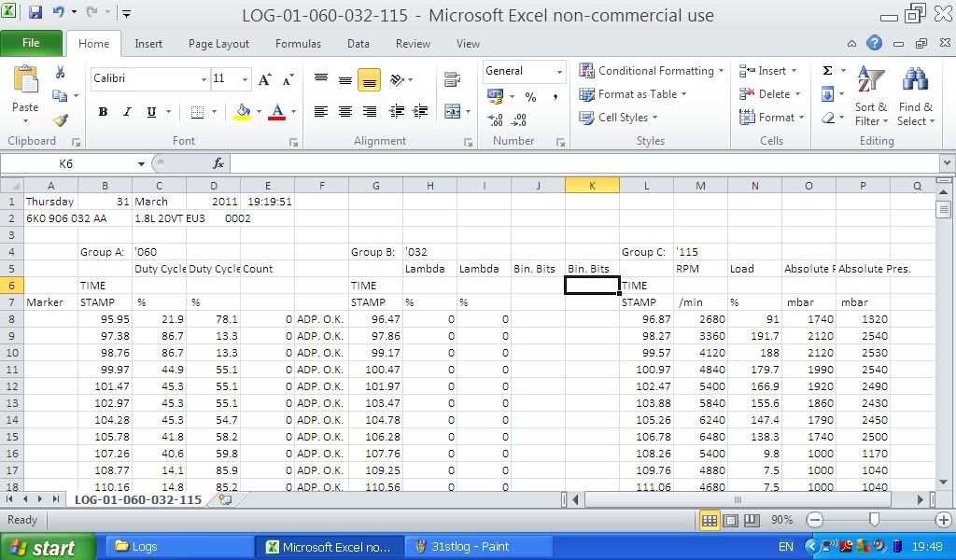Expand the Name Box dropdown arrow
Image resolution: width=956 pixels, height=560 pixels.
[x=141, y=164]
